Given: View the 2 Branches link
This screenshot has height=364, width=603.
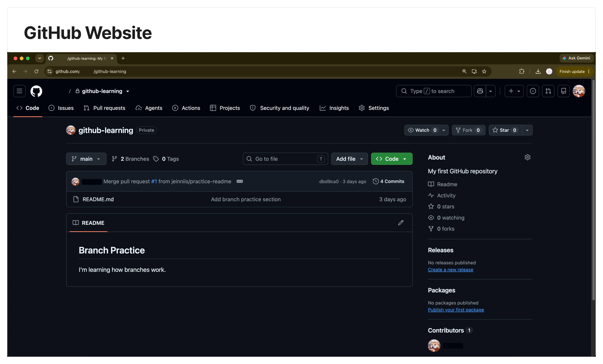Looking at the screenshot, I should 130,159.
